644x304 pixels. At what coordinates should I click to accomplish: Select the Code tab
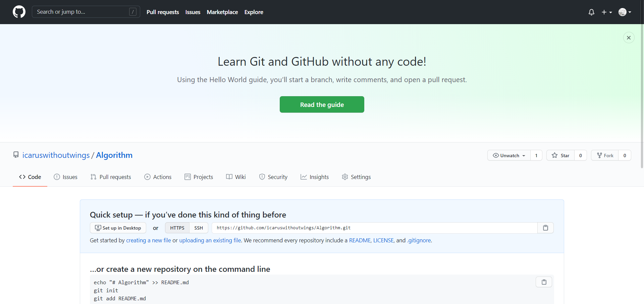click(x=30, y=177)
